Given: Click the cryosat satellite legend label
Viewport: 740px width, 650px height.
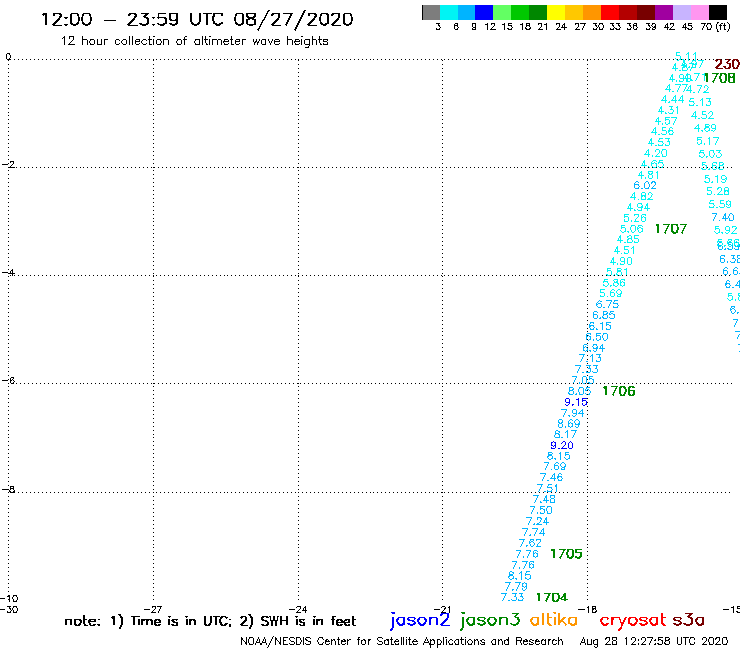Looking at the screenshot, I should tap(633, 620).
